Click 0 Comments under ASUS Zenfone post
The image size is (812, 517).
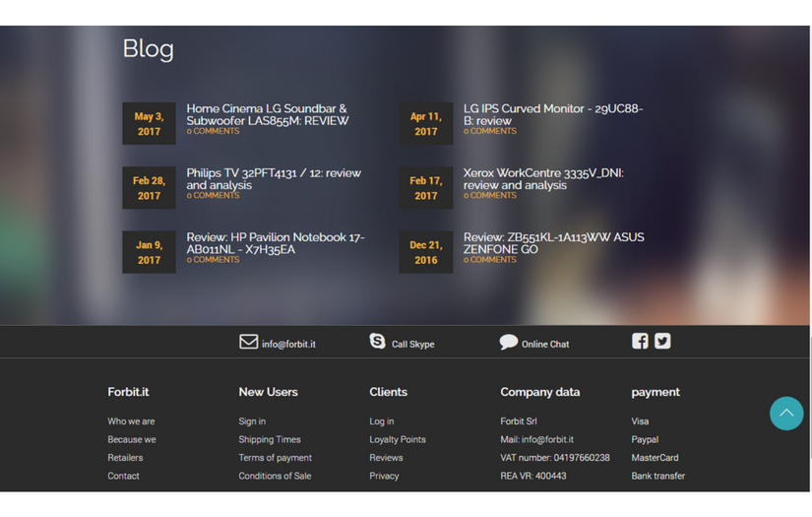489,260
